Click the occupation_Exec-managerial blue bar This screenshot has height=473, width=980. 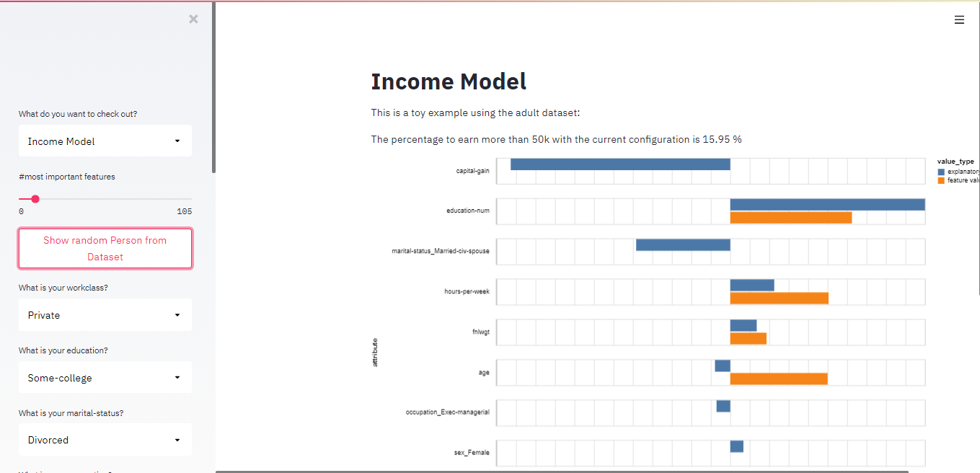pyautogui.click(x=723, y=407)
